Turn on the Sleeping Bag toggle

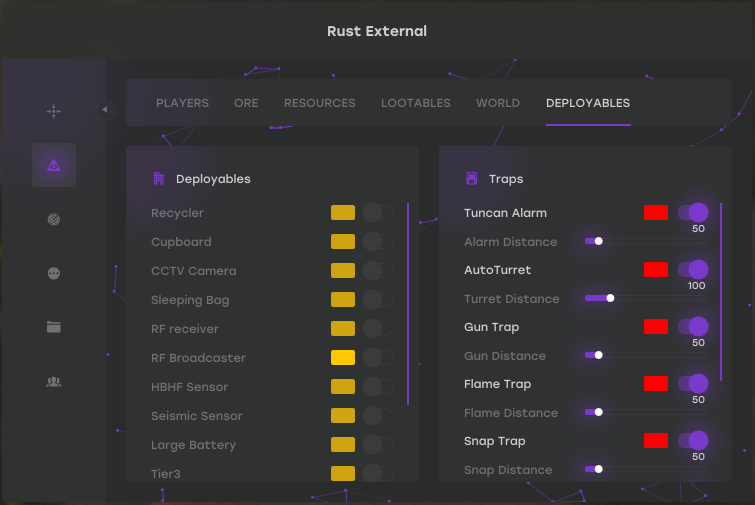(378, 299)
